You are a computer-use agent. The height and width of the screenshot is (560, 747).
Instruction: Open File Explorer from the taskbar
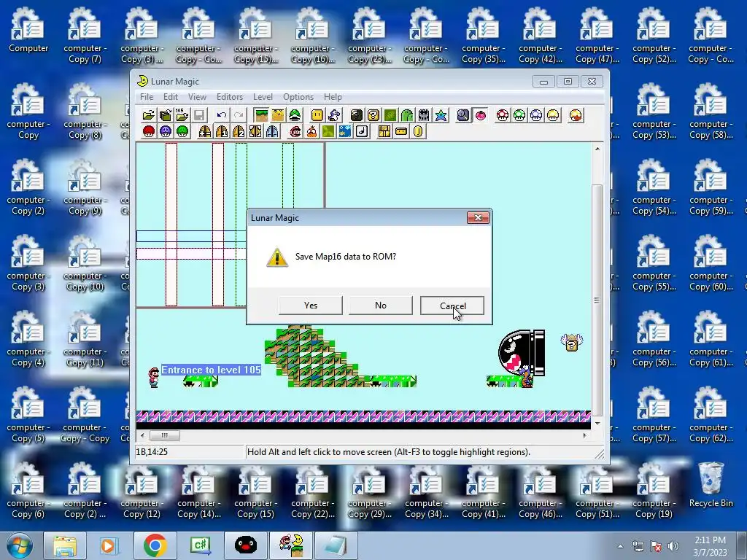click(x=65, y=545)
